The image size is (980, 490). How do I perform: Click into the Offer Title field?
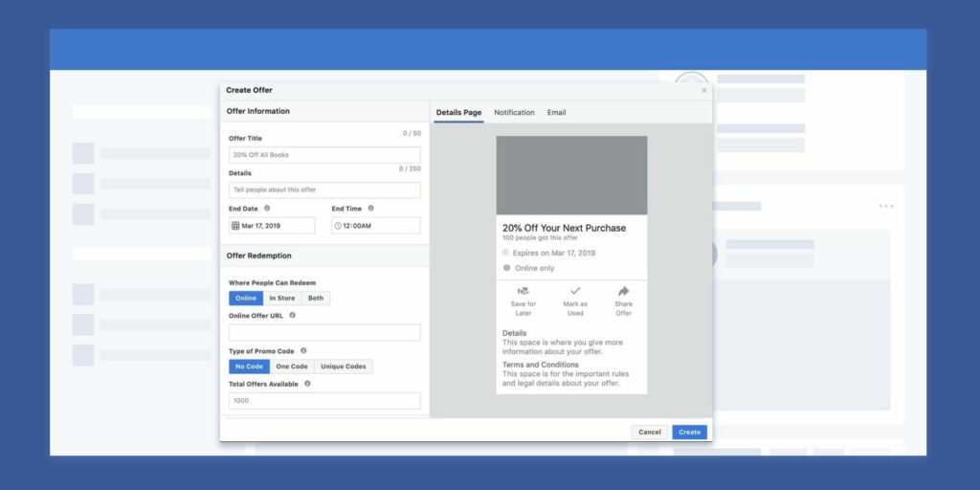coord(324,155)
